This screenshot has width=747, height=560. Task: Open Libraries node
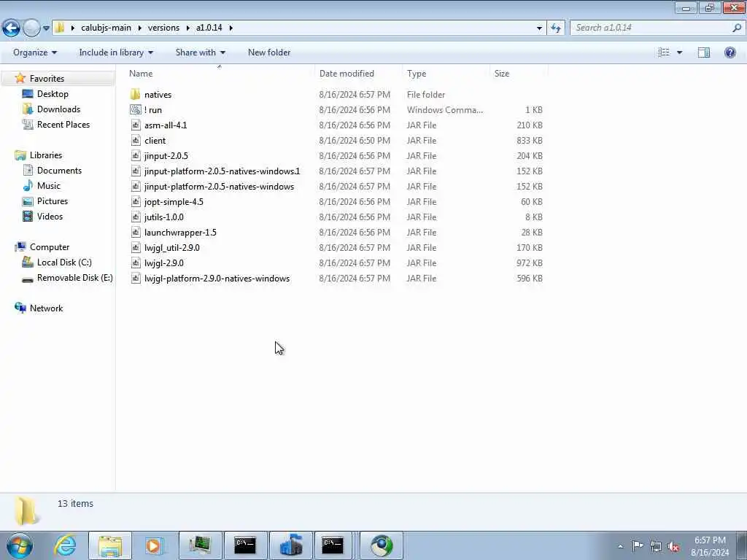46,155
